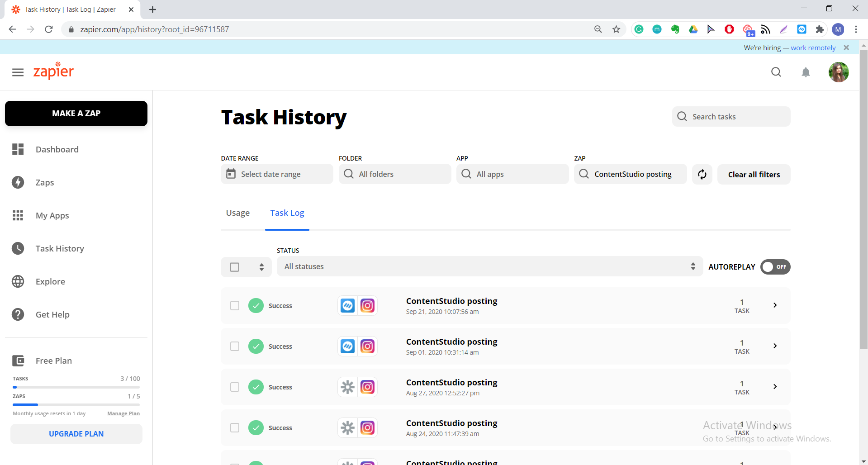Check the Sep 01, 2020 task checkbox
The image size is (868, 465).
235,346
